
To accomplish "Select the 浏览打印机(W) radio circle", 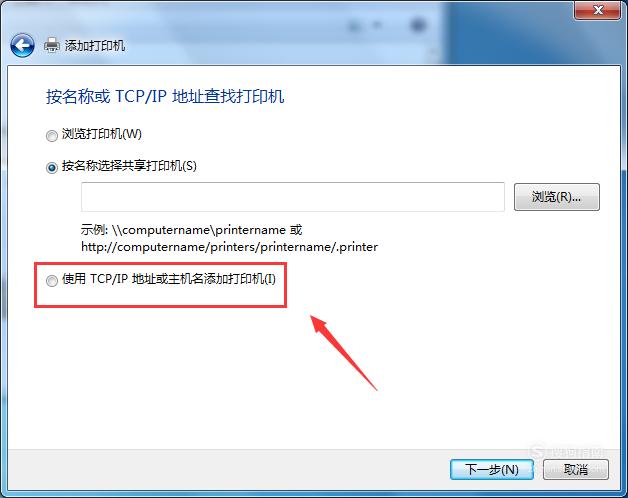I will [x=52, y=136].
